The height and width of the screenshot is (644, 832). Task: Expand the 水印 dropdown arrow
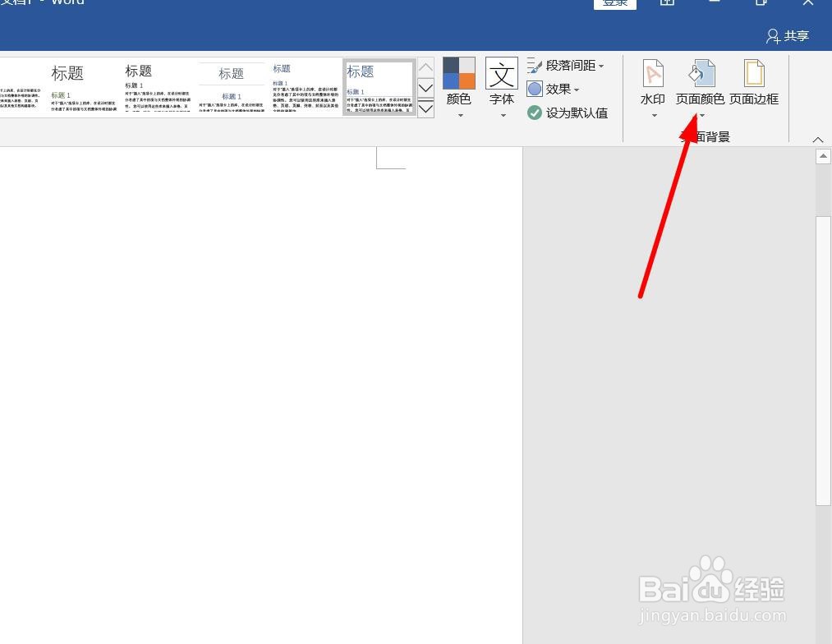point(652,116)
